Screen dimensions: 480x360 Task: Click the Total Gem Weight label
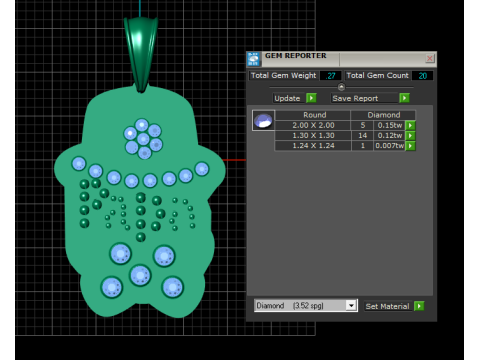(x=284, y=76)
